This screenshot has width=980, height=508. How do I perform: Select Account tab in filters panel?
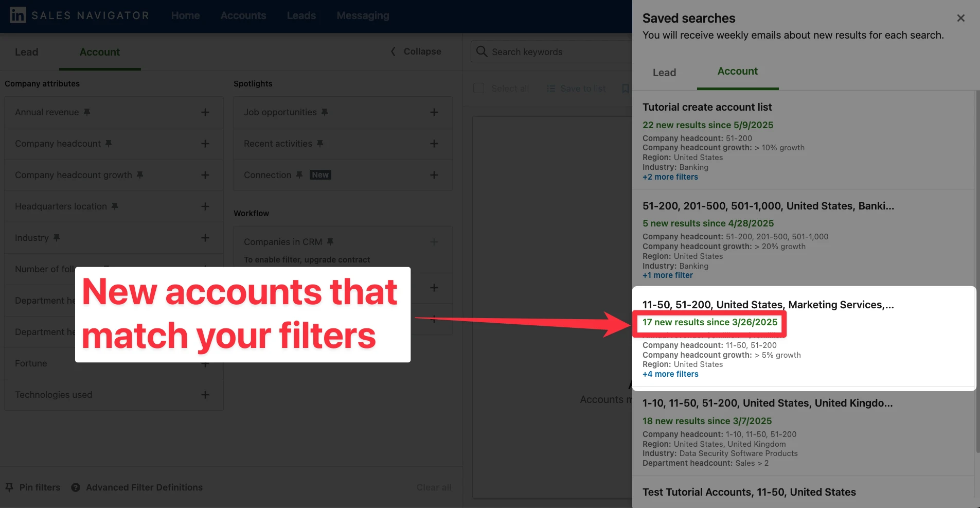tap(100, 52)
